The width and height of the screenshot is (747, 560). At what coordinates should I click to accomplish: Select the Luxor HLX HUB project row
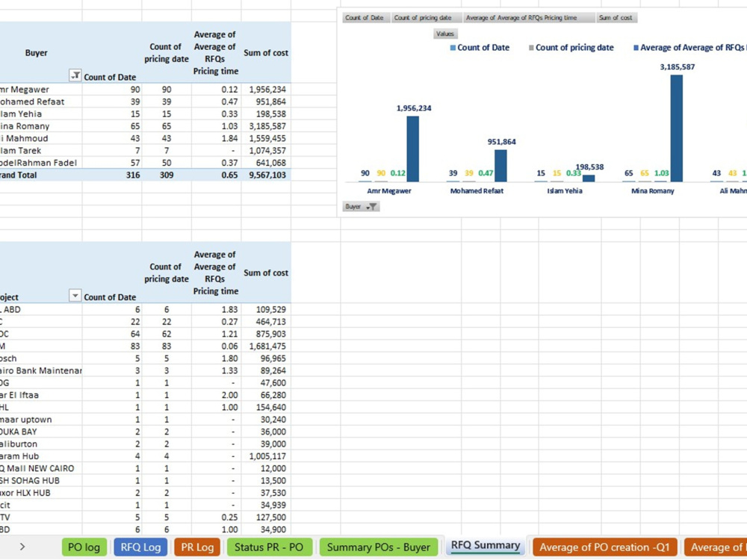point(41,493)
